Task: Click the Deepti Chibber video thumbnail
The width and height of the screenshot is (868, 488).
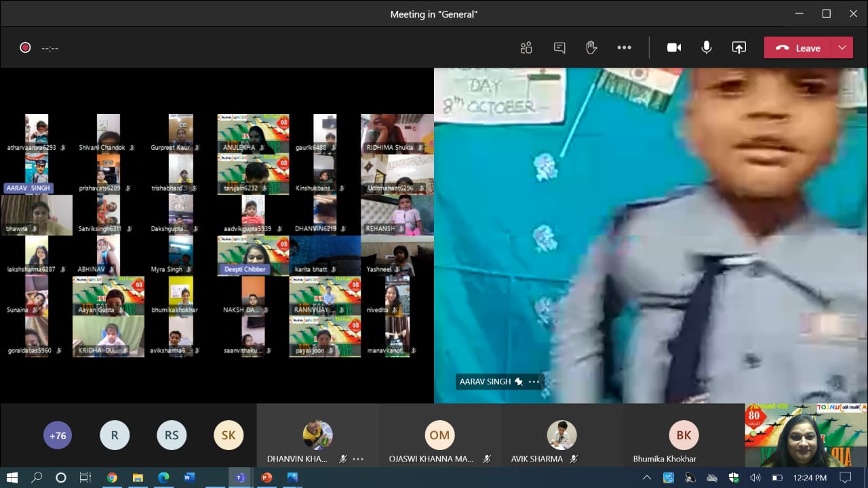Action: click(253, 255)
